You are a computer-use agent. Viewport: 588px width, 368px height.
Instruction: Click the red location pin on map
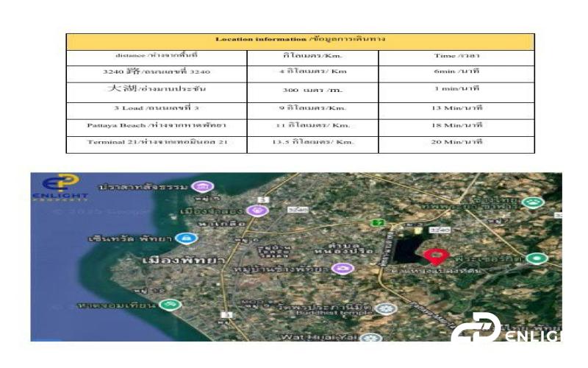(435, 256)
